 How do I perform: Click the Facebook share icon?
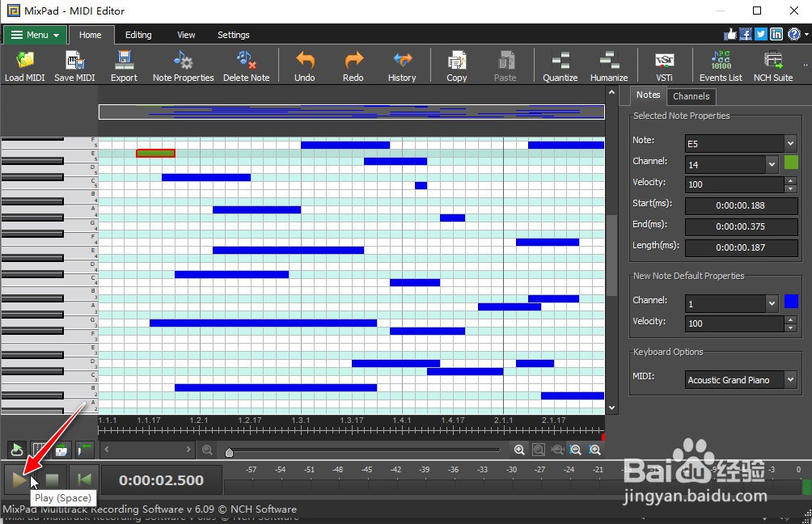click(x=745, y=34)
